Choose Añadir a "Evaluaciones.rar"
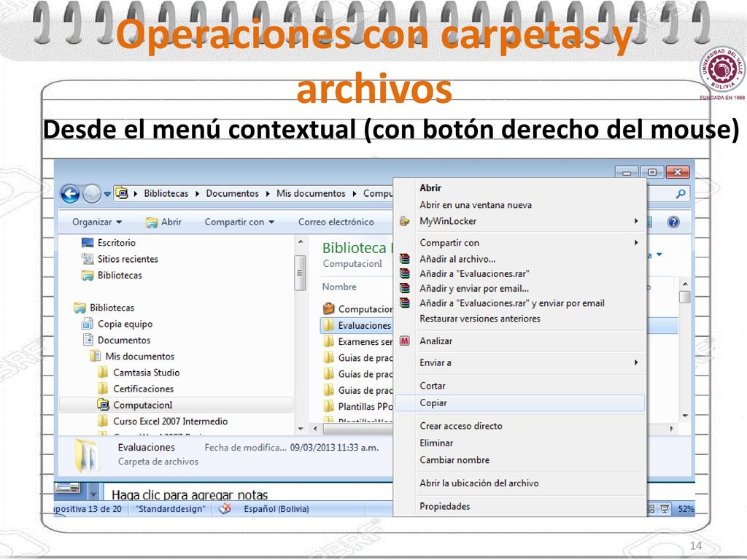Viewport: 747px width, 560px height. pos(519,274)
